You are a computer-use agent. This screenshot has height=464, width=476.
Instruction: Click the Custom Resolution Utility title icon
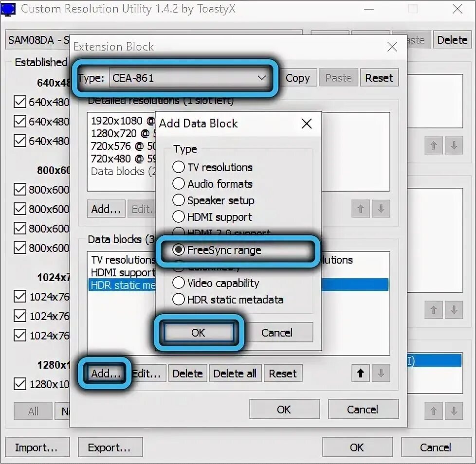(x=8, y=9)
